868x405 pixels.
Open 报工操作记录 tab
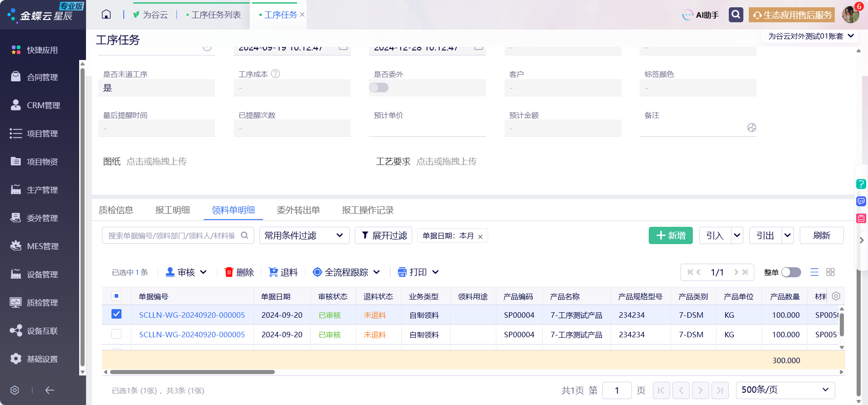[368, 210]
